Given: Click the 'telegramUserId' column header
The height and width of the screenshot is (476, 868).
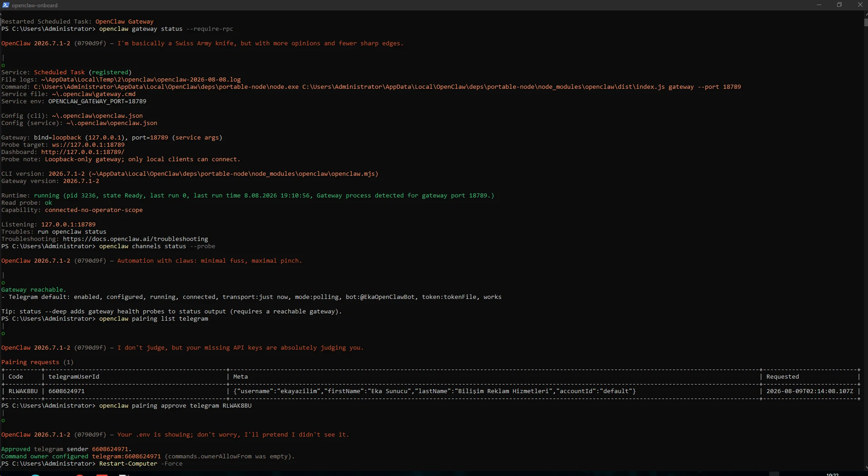Looking at the screenshot, I should pyautogui.click(x=74, y=377).
